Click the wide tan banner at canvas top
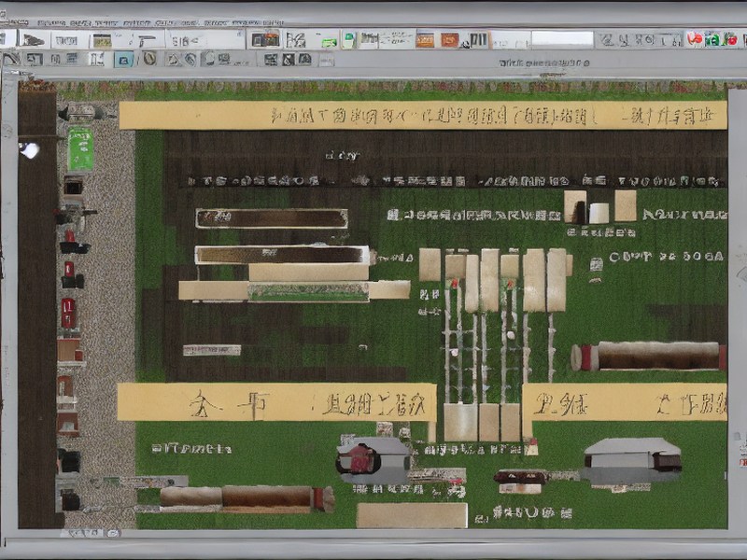Viewport: 747px width, 560px height. tap(423, 115)
